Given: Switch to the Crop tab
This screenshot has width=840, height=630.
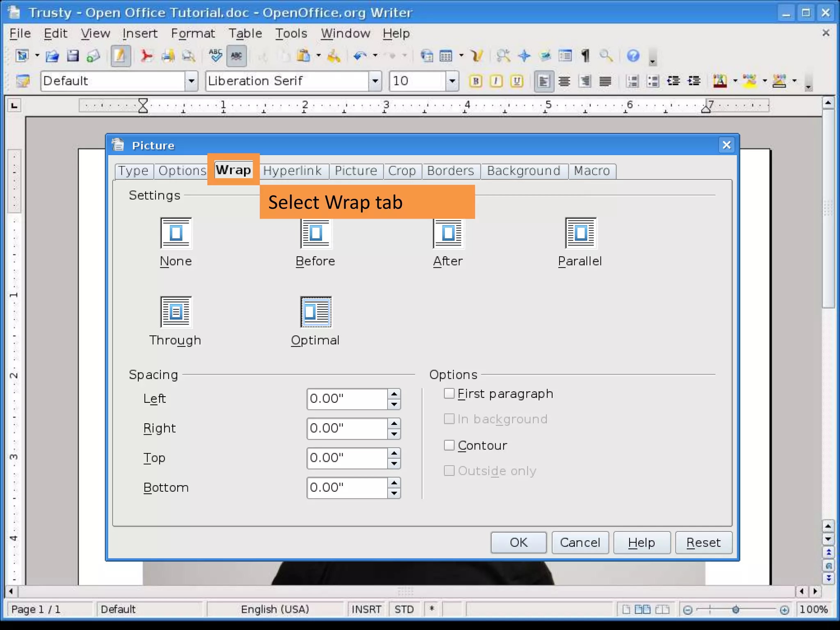Looking at the screenshot, I should coord(402,171).
